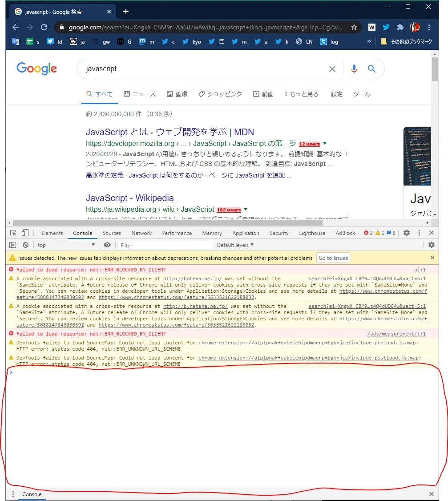Expand the arrow next to 12 users

[325, 143]
